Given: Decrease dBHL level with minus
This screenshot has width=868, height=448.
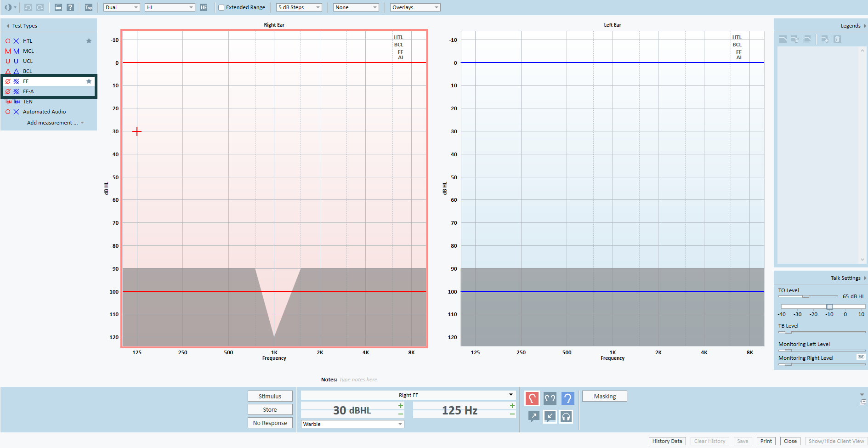Looking at the screenshot, I should click(401, 414).
